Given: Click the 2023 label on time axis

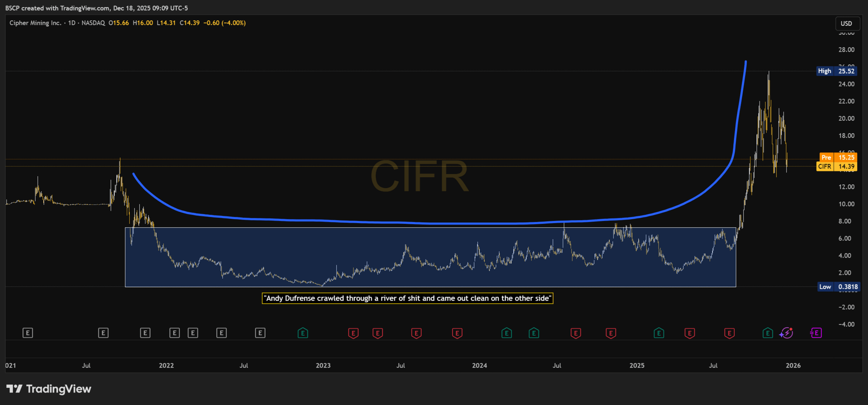Looking at the screenshot, I should [x=323, y=365].
